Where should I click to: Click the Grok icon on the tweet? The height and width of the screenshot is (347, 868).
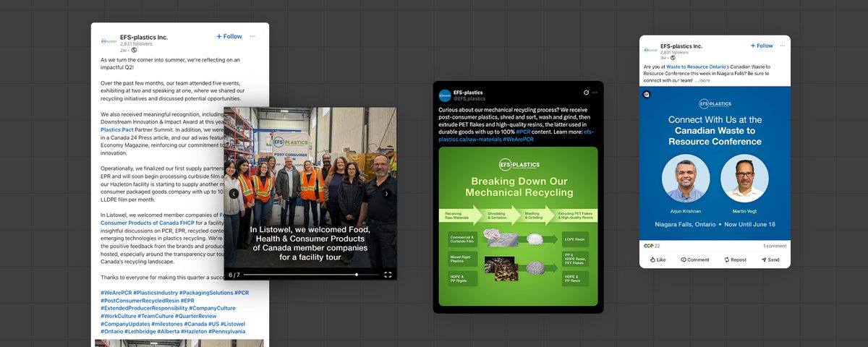point(587,93)
